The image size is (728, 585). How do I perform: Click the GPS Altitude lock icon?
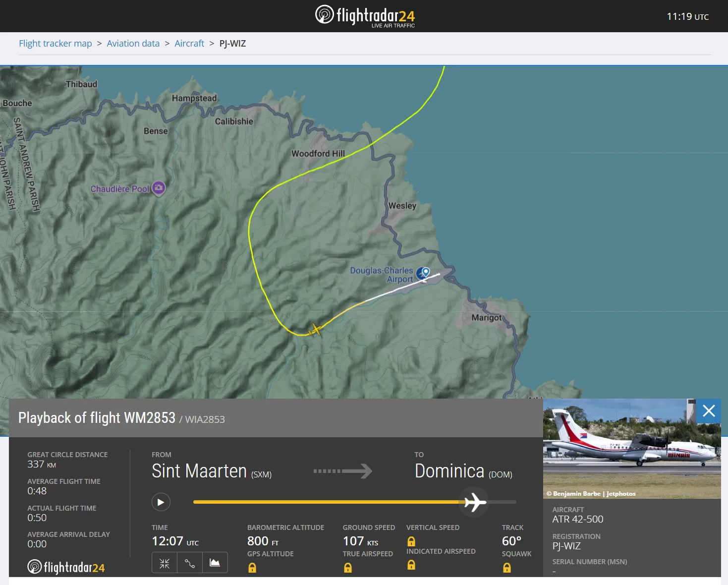click(252, 568)
